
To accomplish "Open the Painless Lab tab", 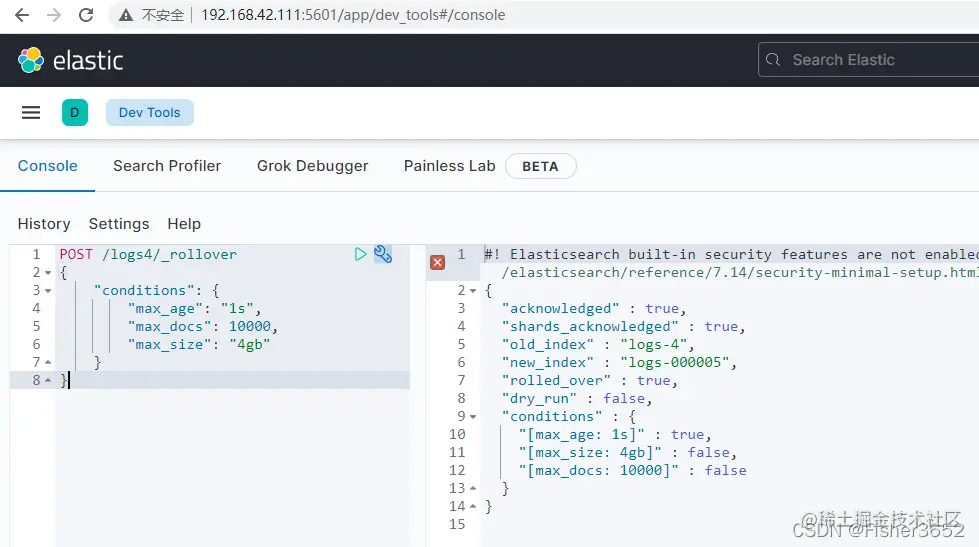I will pyautogui.click(x=450, y=166).
